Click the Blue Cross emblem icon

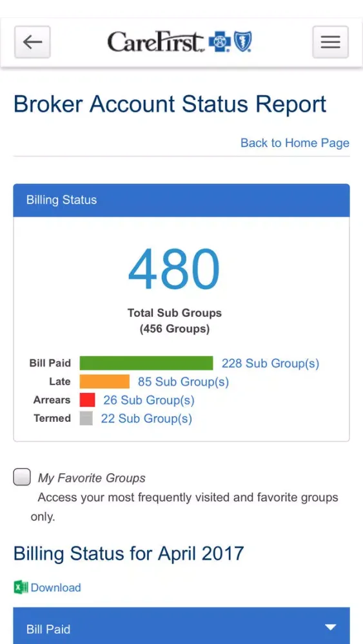(x=220, y=43)
